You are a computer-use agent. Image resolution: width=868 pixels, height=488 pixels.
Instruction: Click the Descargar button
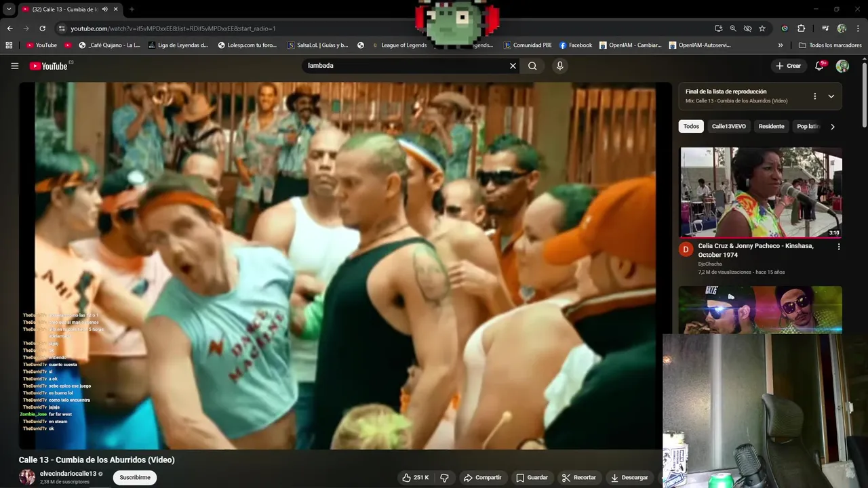pos(629,477)
